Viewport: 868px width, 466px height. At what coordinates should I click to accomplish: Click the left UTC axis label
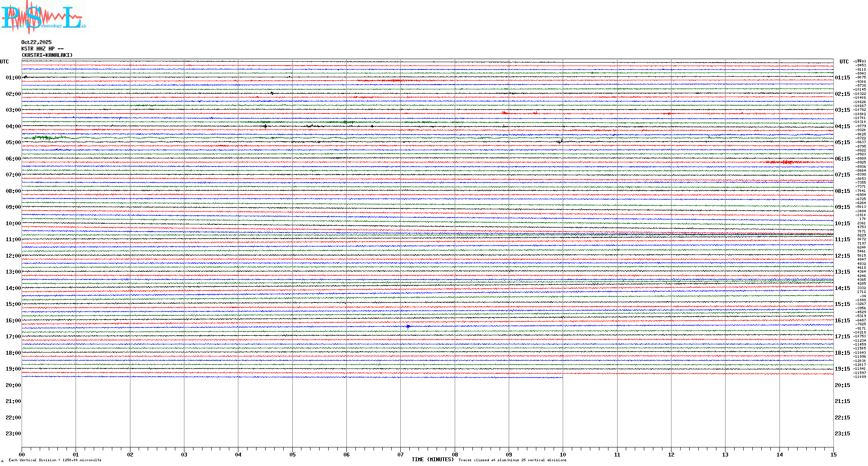click(4, 62)
